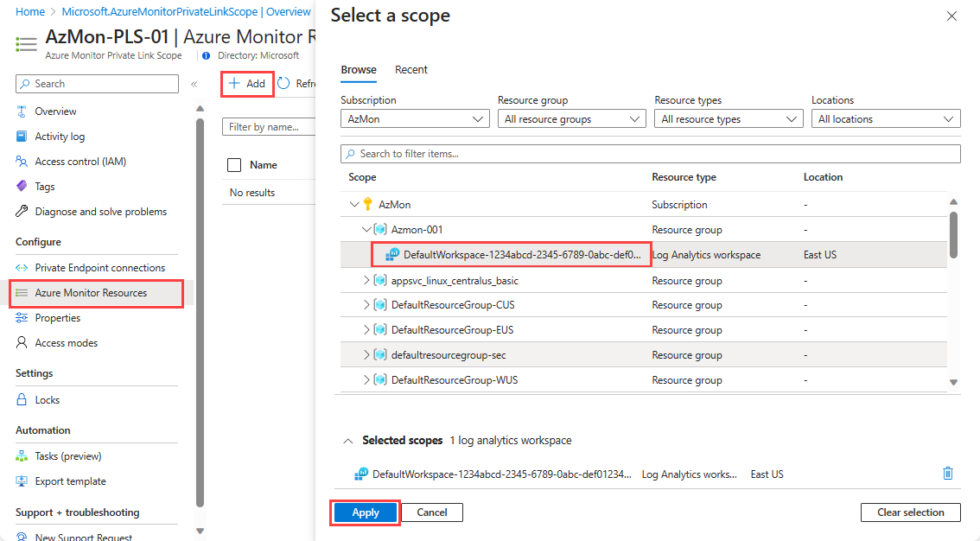
Task: Click the Cancel button
Action: [x=432, y=512]
